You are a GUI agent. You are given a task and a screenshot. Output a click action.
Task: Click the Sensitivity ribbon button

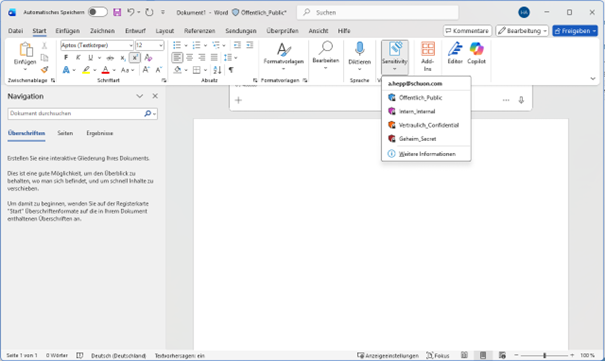coord(394,57)
